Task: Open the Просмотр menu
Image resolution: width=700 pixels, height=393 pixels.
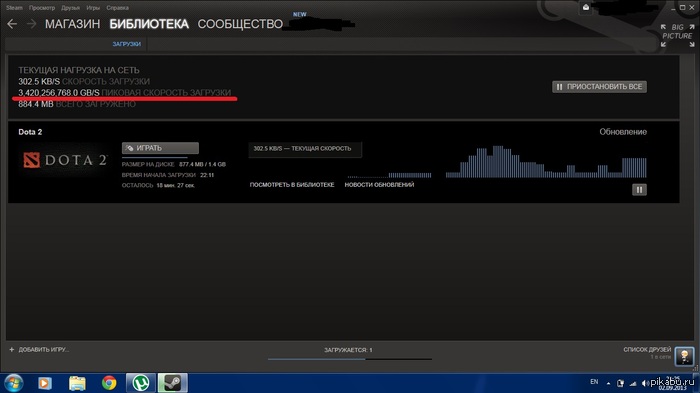Action: [x=42, y=8]
